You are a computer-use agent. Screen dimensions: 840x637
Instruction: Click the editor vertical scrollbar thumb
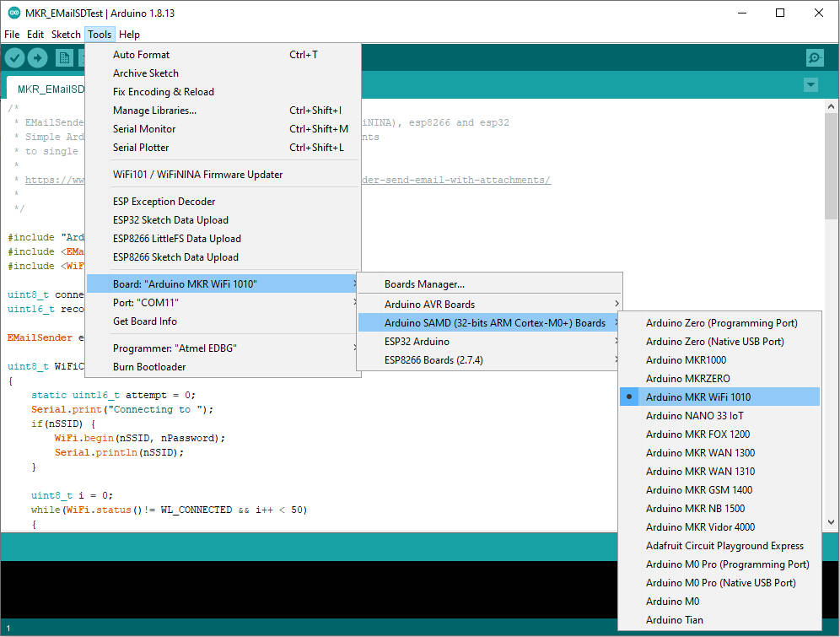(x=831, y=165)
